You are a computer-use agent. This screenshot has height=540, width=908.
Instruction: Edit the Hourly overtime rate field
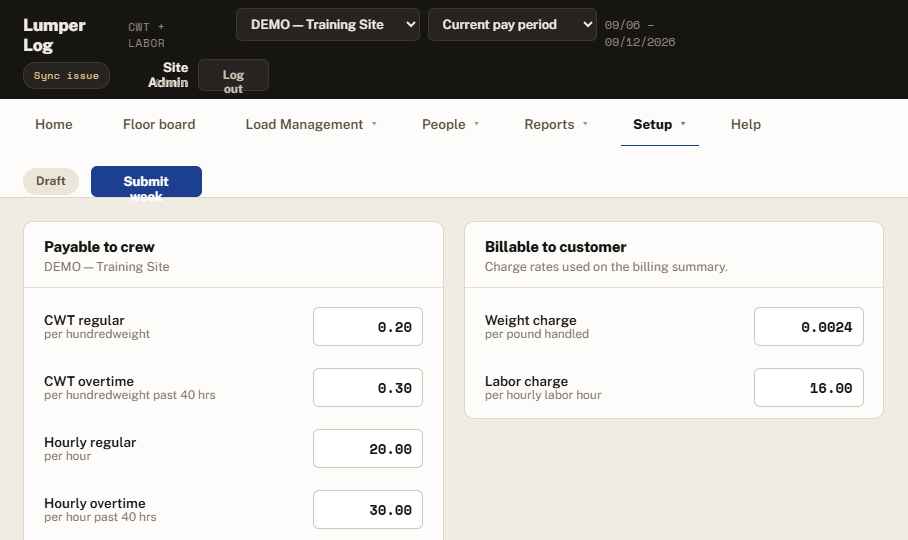368,510
